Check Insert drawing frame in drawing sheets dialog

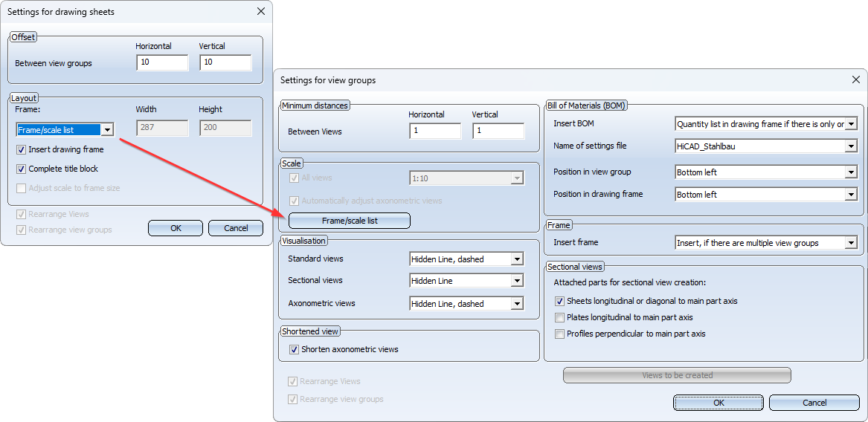pos(21,149)
